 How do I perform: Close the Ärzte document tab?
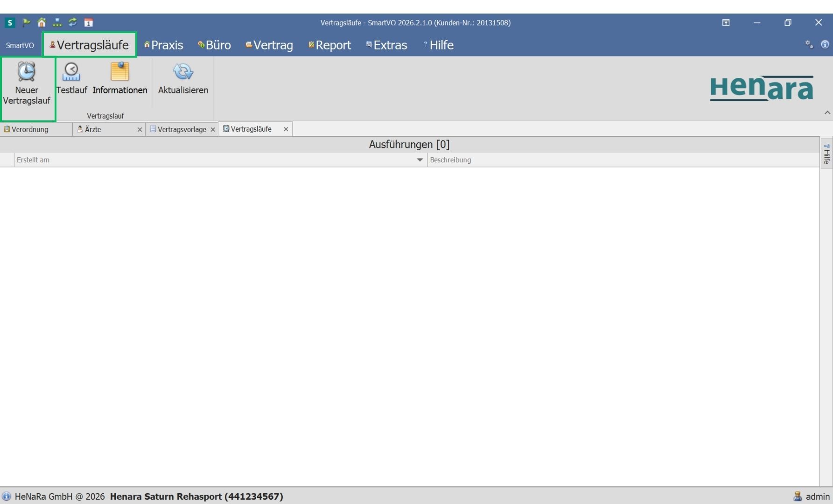(x=140, y=130)
